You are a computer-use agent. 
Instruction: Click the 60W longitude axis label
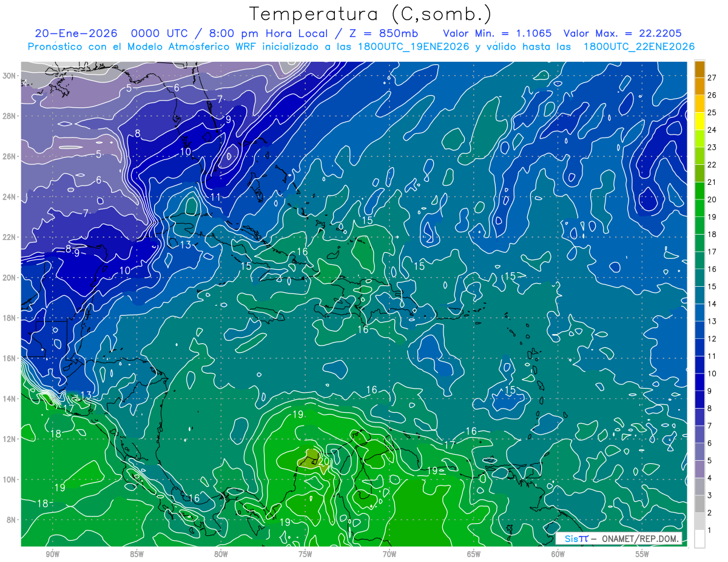[558, 554]
